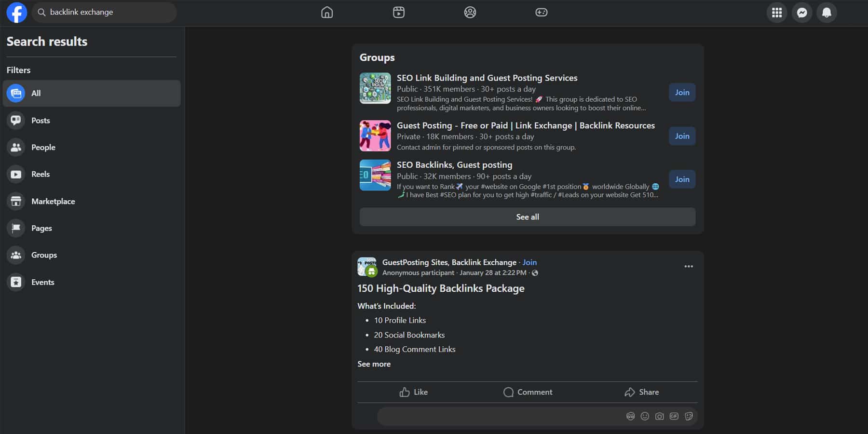Screen dimensions: 868x434
Task: Click the backlink exchange search field
Action: click(x=104, y=12)
